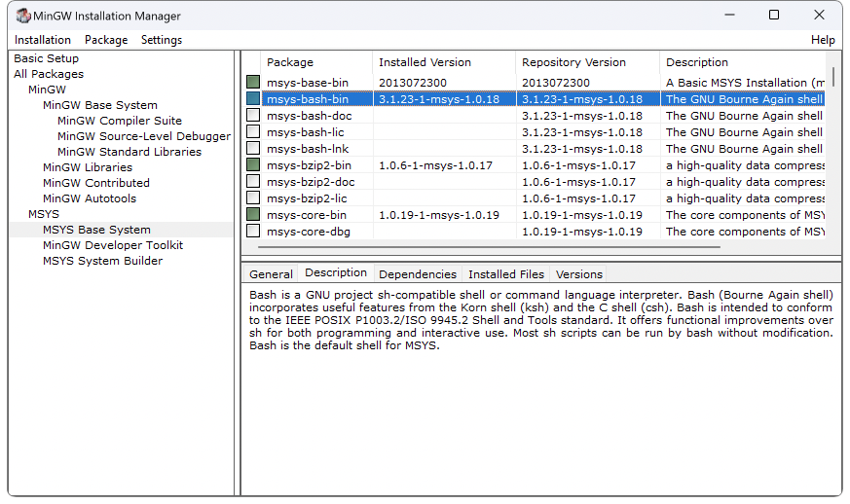This screenshot has width=850, height=504.
Task: Open the Help menu
Action: point(823,40)
